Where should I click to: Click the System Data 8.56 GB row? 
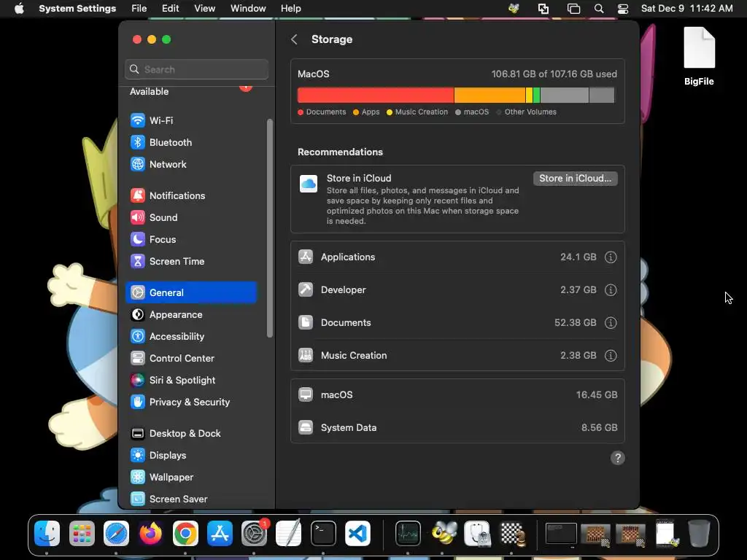[457, 427]
